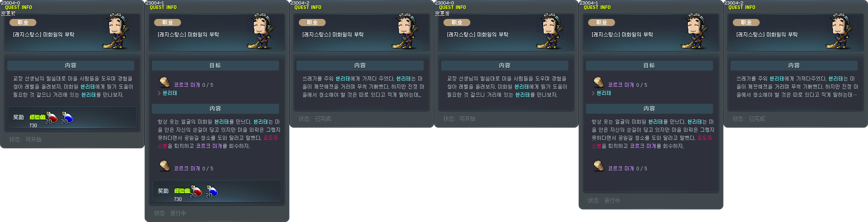Screen dimensions: 868x222
Task: Click the 职业 badge in the 变更前 panel
Action: point(23,22)
